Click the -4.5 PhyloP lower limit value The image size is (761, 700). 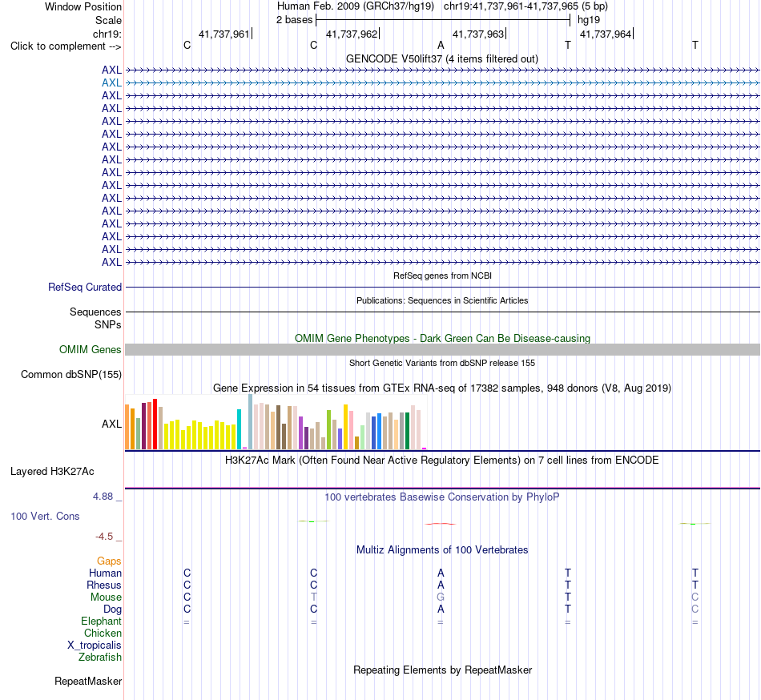click(104, 536)
